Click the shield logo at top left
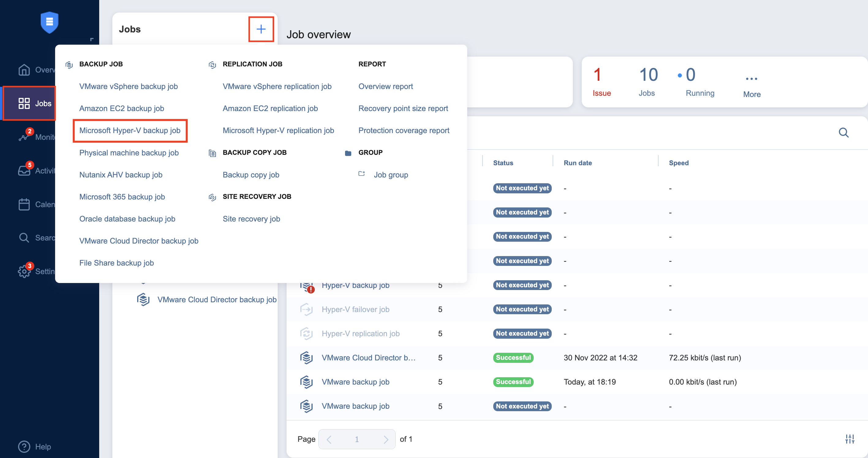This screenshot has width=868, height=458. (50, 22)
